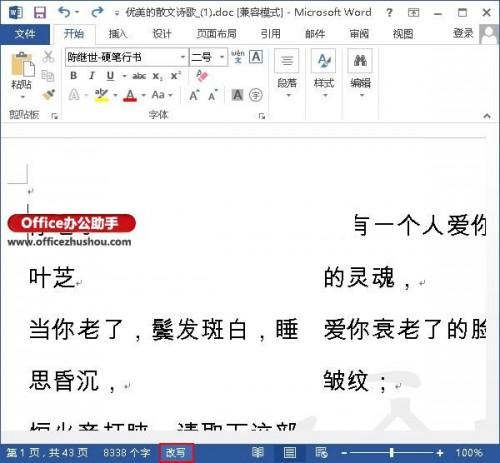Screen dimensions: 500x463
Task: Toggle Subscript x₂ formatting
Action: [158, 76]
